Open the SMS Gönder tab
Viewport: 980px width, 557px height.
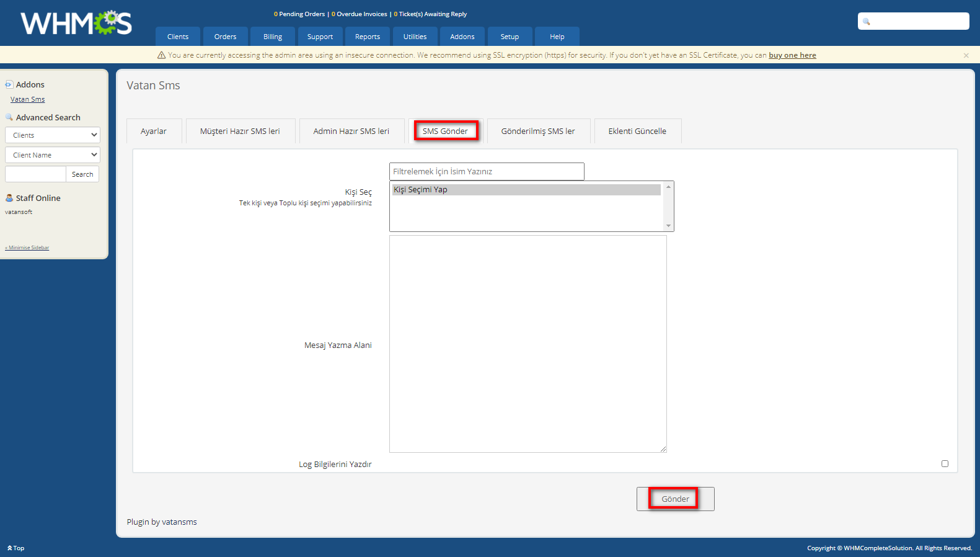445,131
